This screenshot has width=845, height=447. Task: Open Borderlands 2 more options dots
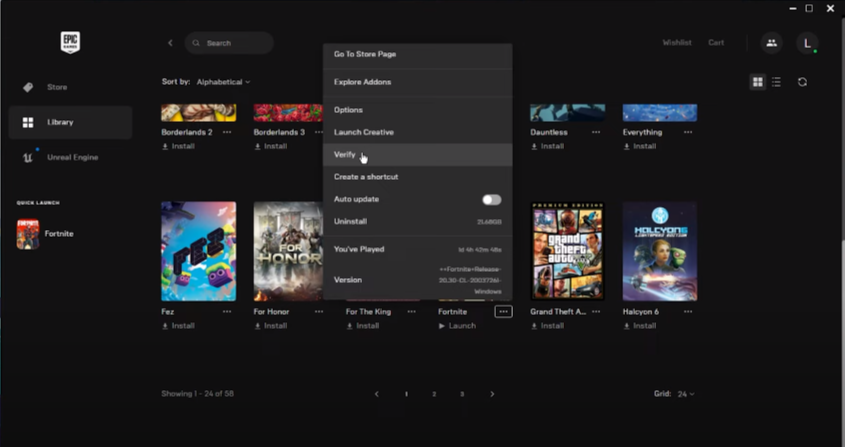(227, 132)
